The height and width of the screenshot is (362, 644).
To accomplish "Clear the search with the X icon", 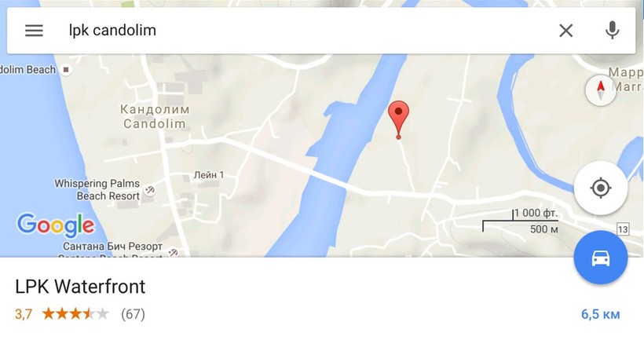I will 566,31.
